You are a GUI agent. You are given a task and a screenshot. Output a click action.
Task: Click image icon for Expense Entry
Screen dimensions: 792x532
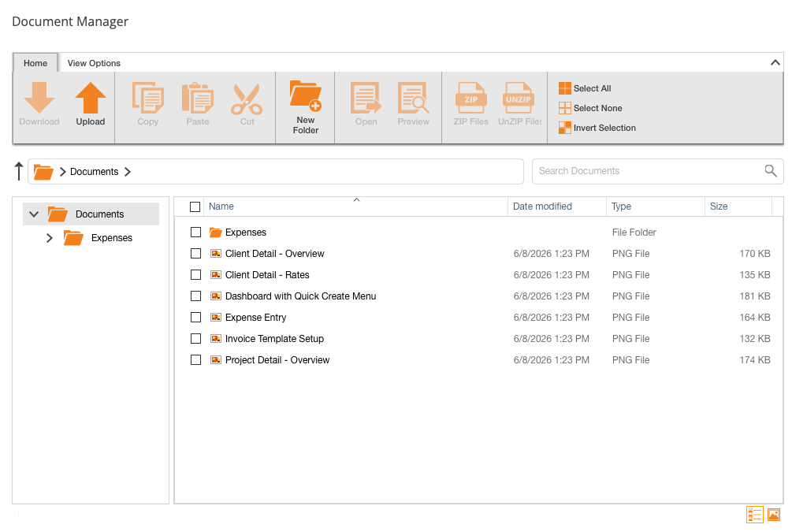click(216, 318)
